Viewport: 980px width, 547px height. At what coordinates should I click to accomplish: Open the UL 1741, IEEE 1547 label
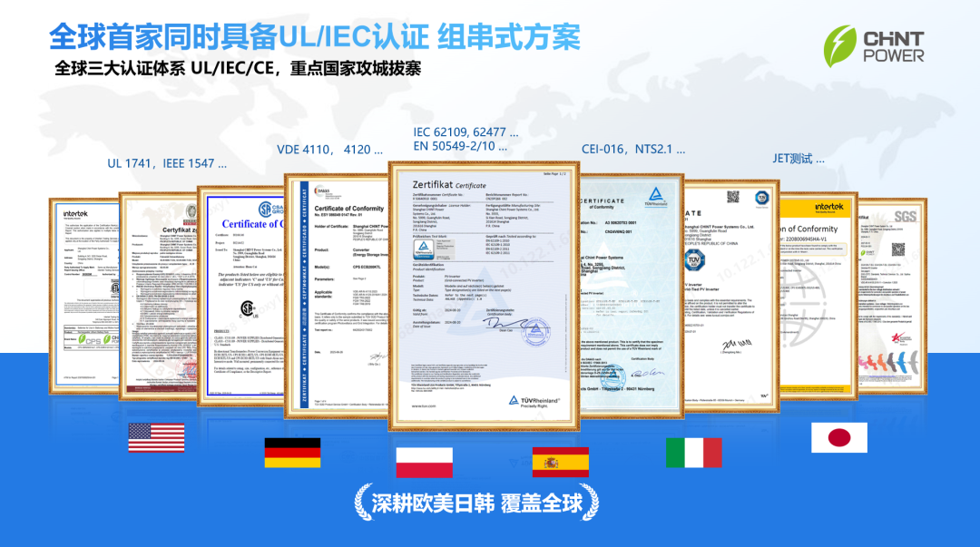tap(166, 164)
